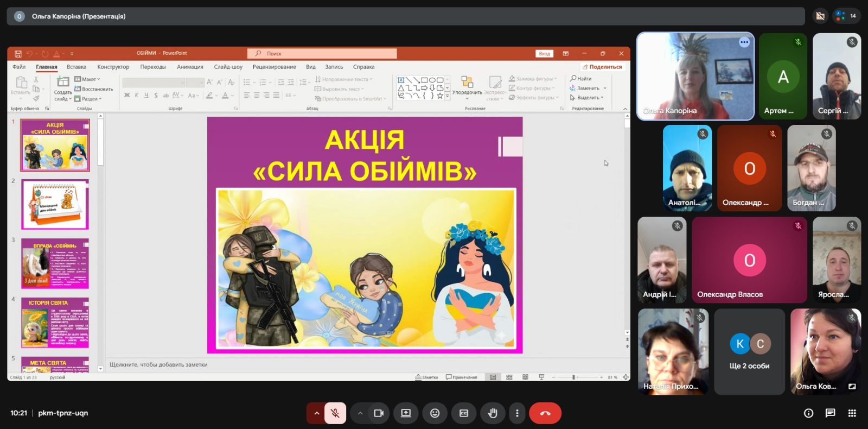Select slide 3 thumbnail ВПРАВА «ОБІЙМИ»
This screenshot has height=429, width=868.
pyautogui.click(x=55, y=263)
